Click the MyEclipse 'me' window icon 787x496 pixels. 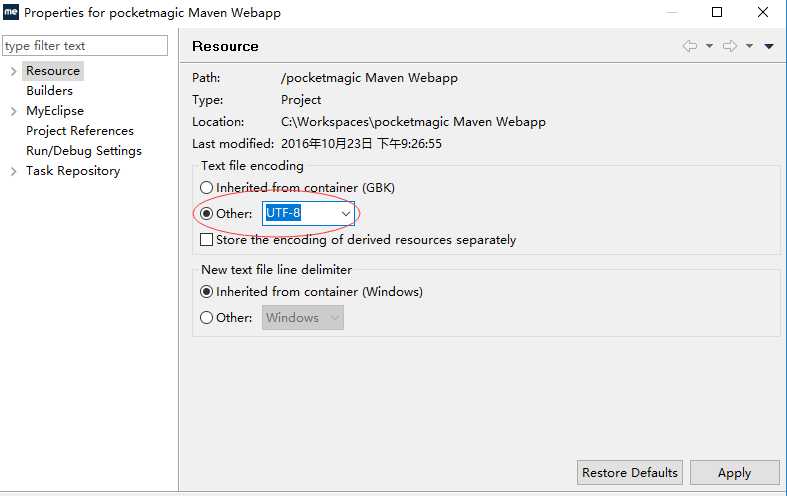tap(11, 12)
